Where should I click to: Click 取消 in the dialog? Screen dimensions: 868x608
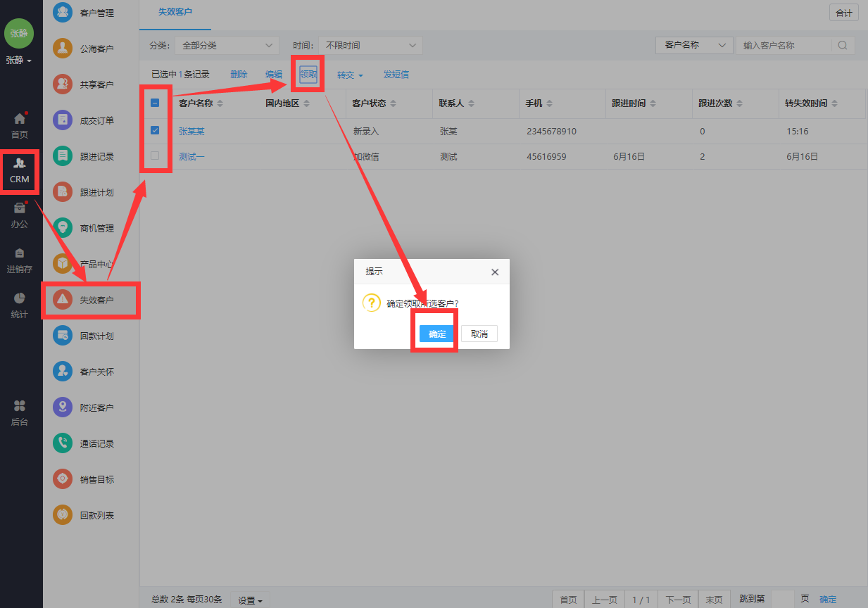pos(479,334)
